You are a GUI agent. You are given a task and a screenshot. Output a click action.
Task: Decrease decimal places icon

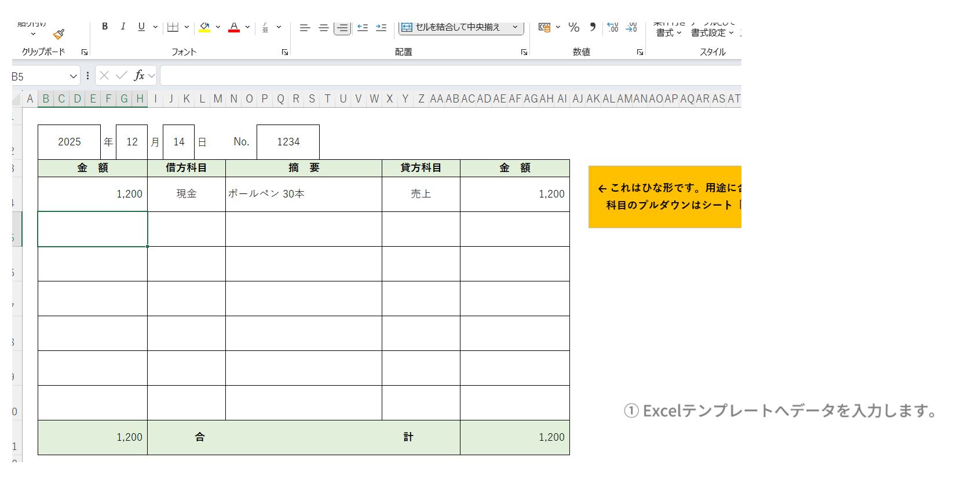(631, 27)
